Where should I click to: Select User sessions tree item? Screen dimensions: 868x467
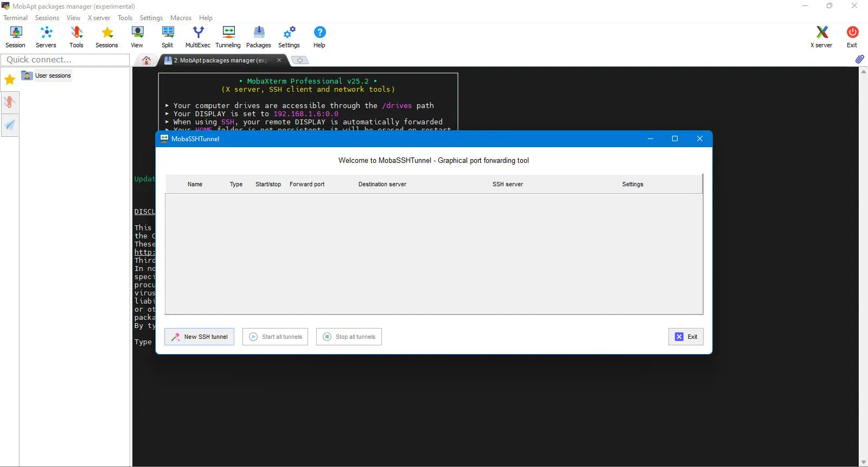(x=47, y=75)
